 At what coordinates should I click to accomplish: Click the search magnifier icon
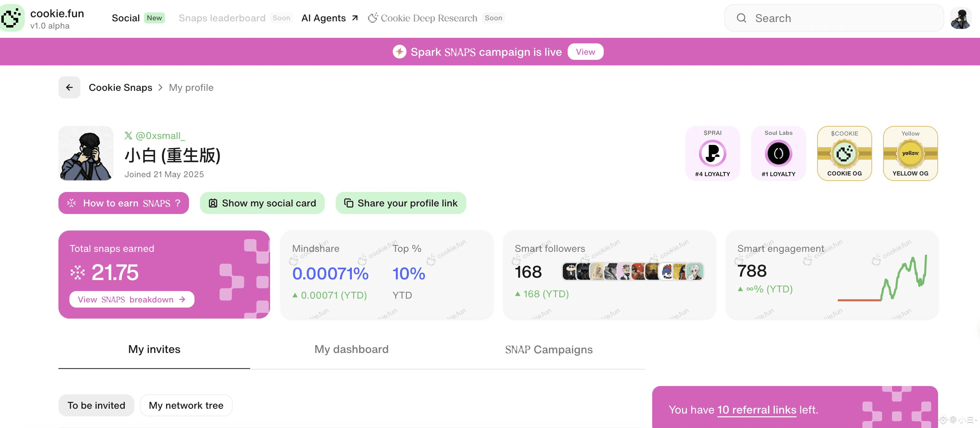(741, 18)
